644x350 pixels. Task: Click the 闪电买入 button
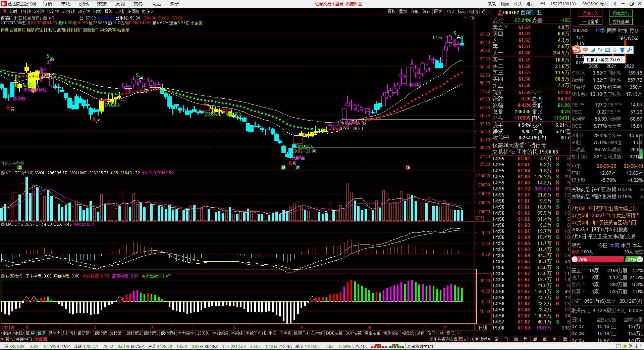coord(590,13)
